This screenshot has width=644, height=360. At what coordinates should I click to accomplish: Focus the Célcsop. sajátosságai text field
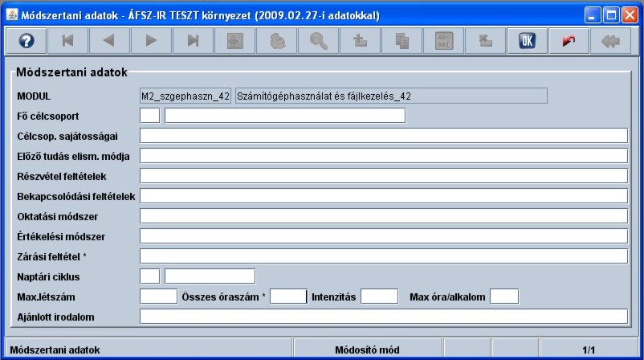(x=383, y=136)
